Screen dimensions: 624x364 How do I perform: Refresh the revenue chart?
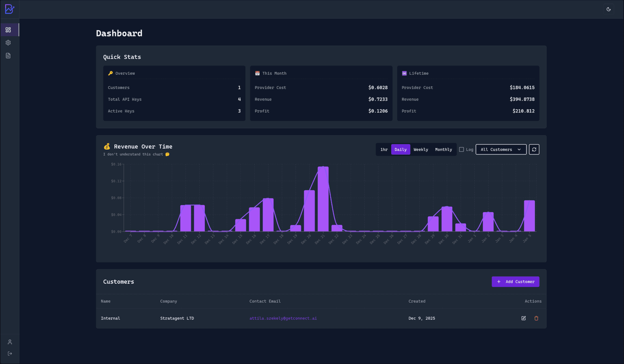534,149
